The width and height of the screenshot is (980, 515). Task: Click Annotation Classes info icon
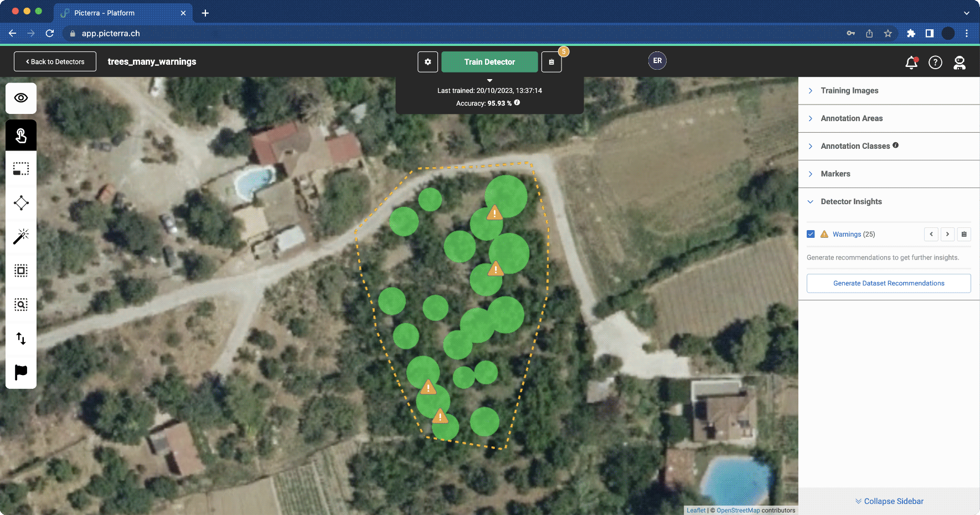click(x=896, y=145)
